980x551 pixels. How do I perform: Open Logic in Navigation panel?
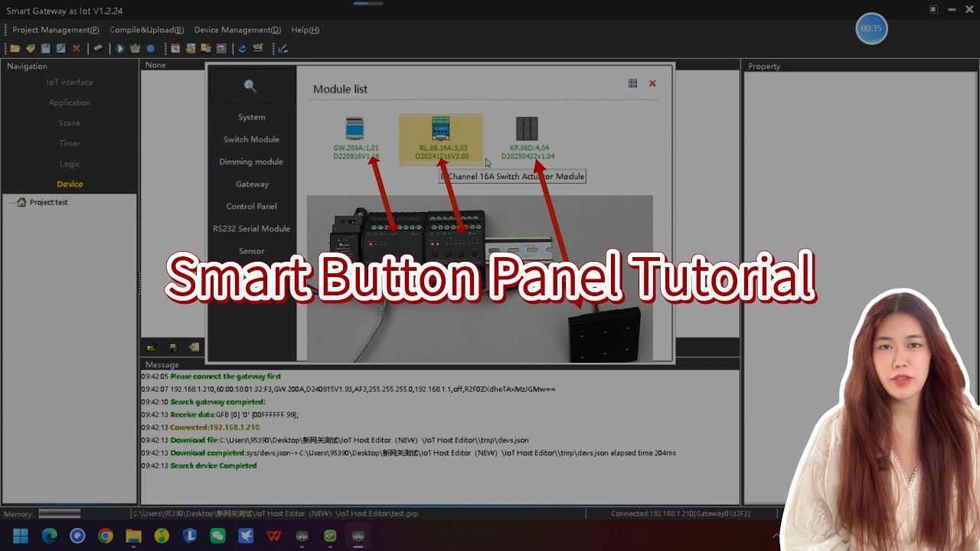click(x=70, y=164)
